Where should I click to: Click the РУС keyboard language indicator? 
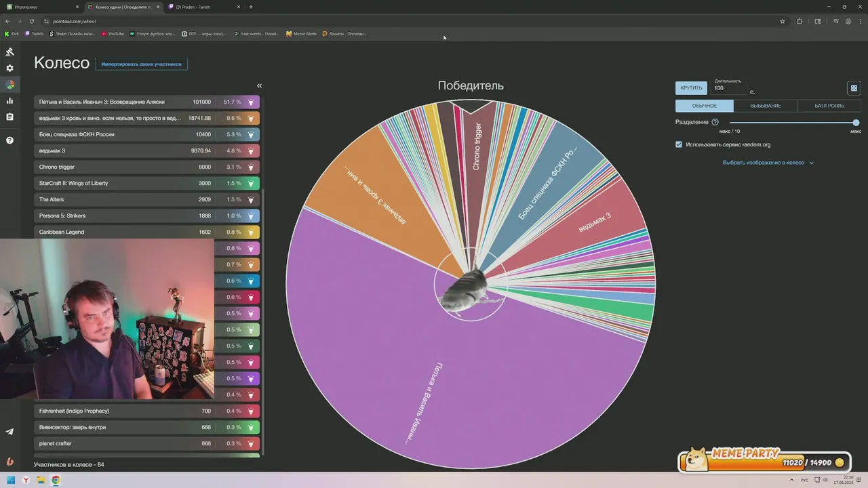(805, 480)
